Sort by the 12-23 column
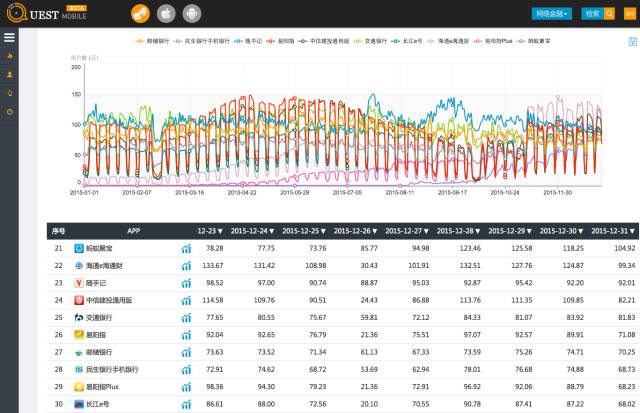This screenshot has height=413, width=640. coord(210,231)
